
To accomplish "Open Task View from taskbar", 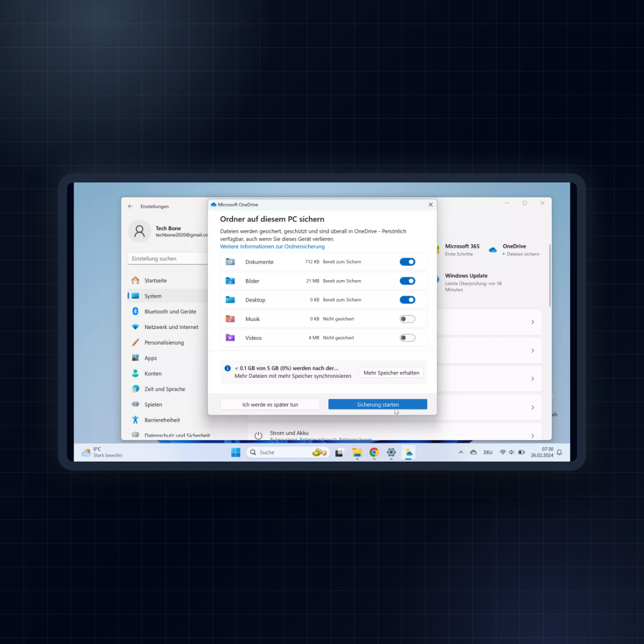I will (339, 453).
